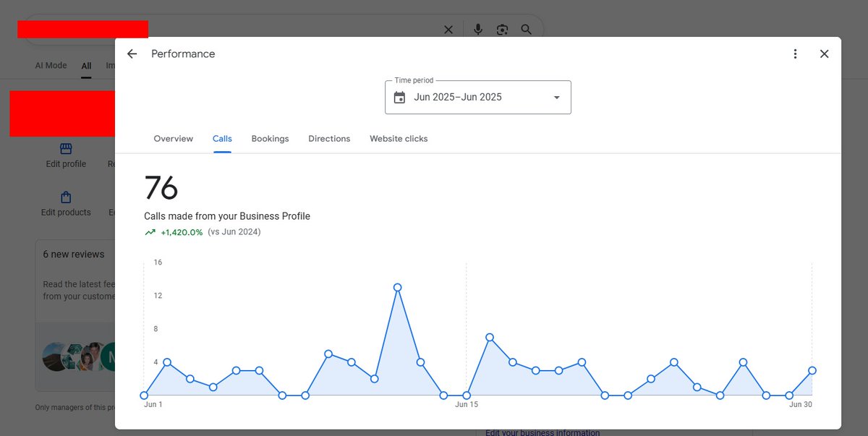Select the Edit profile storefront icon

tap(65, 148)
